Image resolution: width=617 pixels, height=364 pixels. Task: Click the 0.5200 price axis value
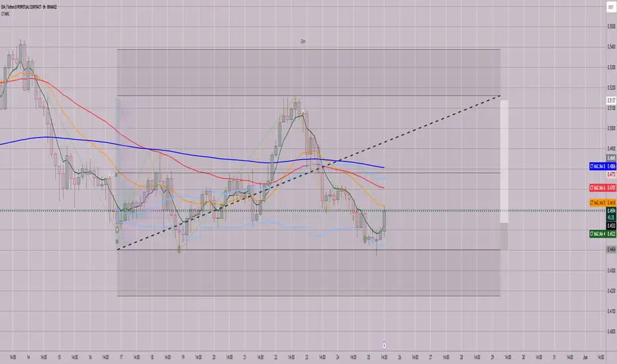[611, 87]
